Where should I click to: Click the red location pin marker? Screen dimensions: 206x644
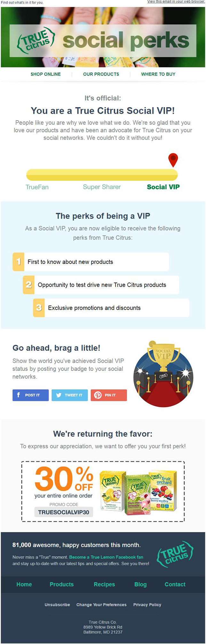(173, 160)
